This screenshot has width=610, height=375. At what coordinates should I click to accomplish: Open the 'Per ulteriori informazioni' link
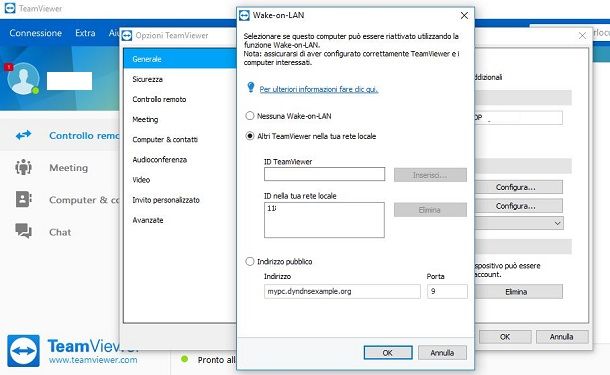click(x=319, y=89)
